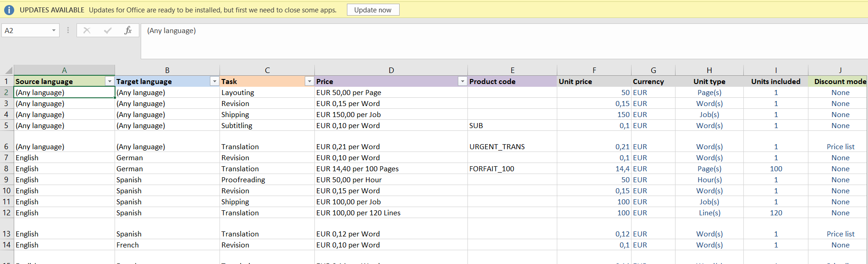Open the Source language filter dropdown
Image resolution: width=868 pixels, height=264 pixels.
(x=110, y=81)
